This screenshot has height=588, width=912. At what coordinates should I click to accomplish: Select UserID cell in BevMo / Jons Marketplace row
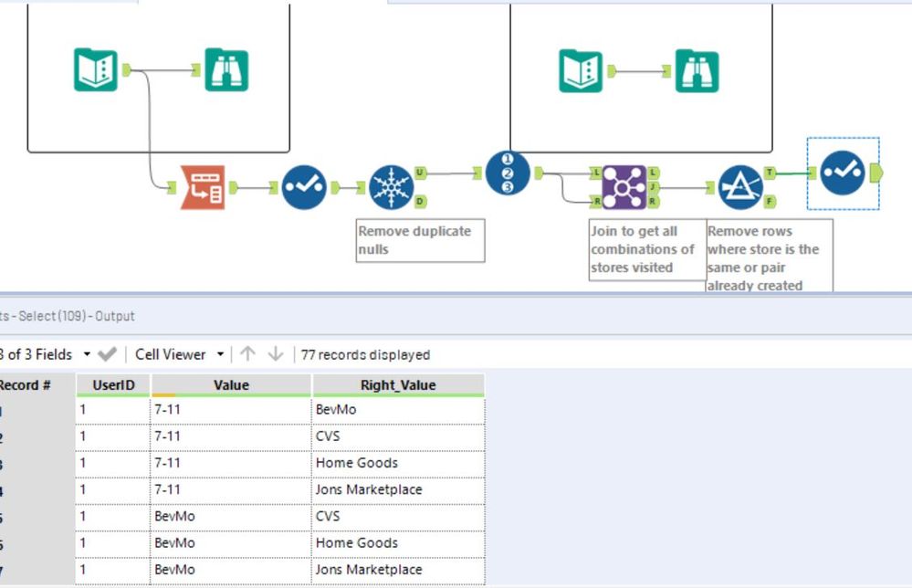(113, 571)
